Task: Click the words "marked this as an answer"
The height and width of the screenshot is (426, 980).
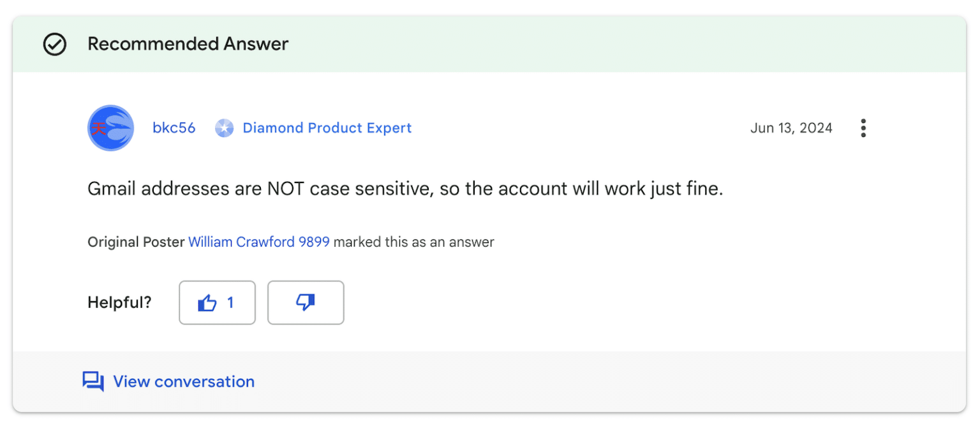Action: 413,242
